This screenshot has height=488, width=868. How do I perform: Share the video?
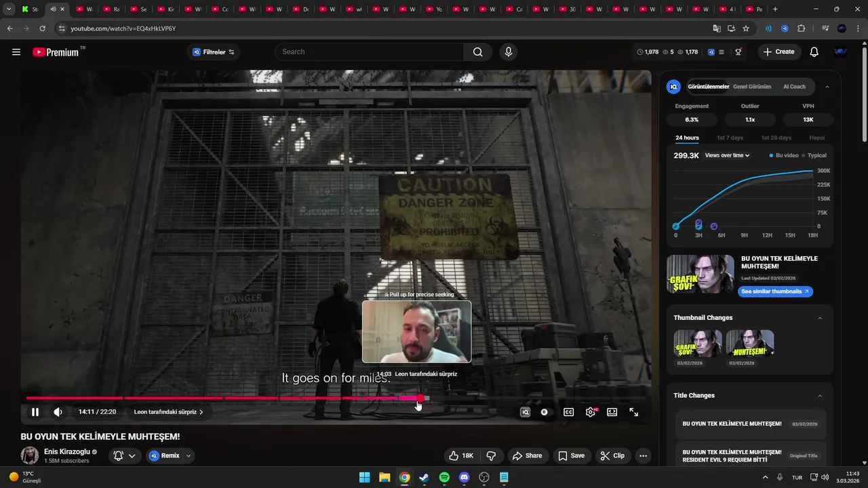tap(528, 455)
